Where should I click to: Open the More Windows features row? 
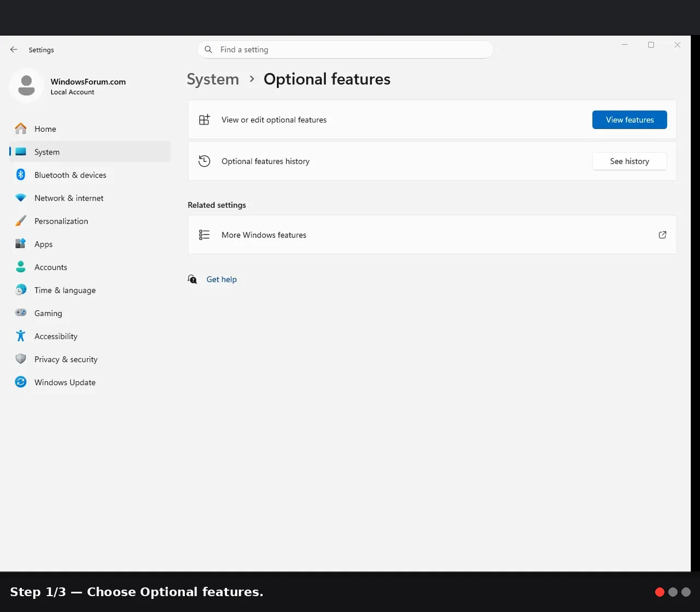pyautogui.click(x=432, y=235)
